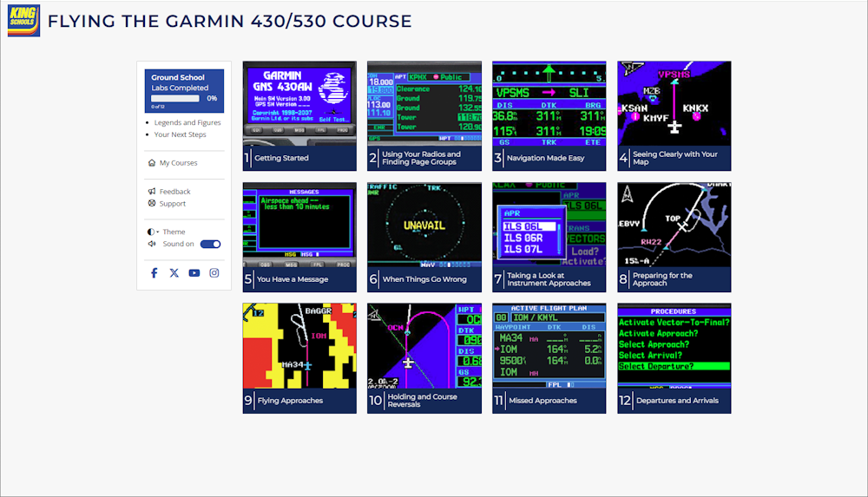Screen dimensions: 868x497
Task: Click the King Schools logo
Action: coord(23,21)
